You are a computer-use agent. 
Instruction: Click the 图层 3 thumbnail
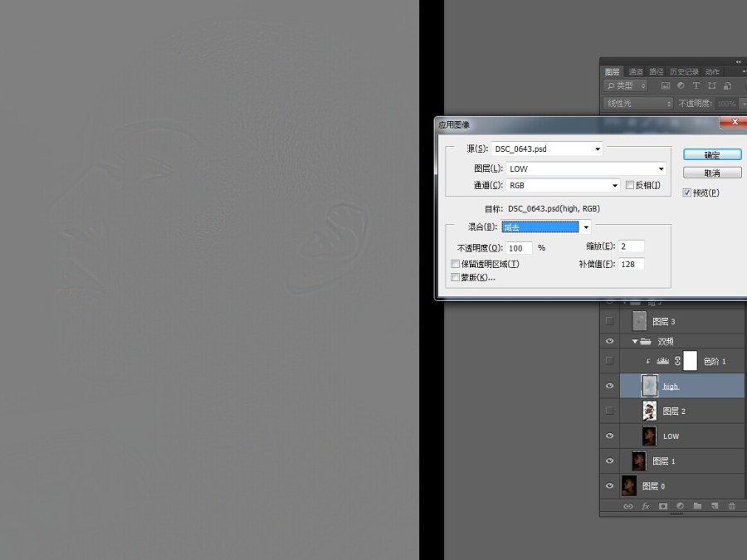[639, 321]
